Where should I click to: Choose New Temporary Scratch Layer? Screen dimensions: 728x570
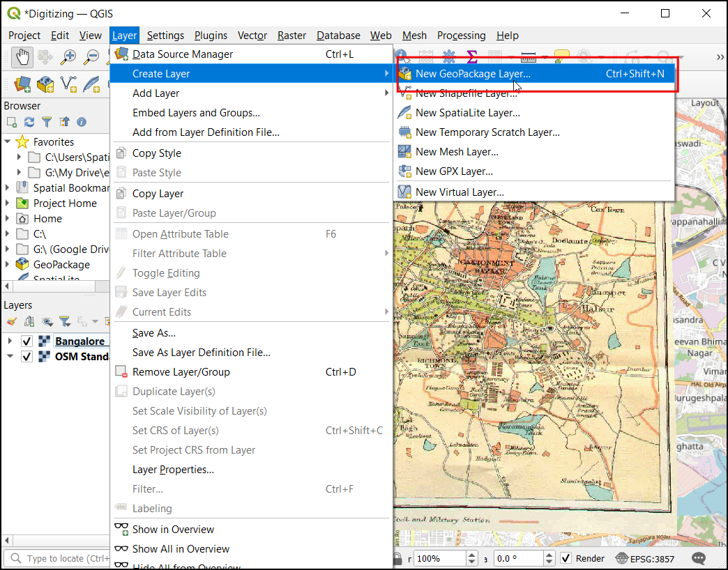tap(534, 132)
